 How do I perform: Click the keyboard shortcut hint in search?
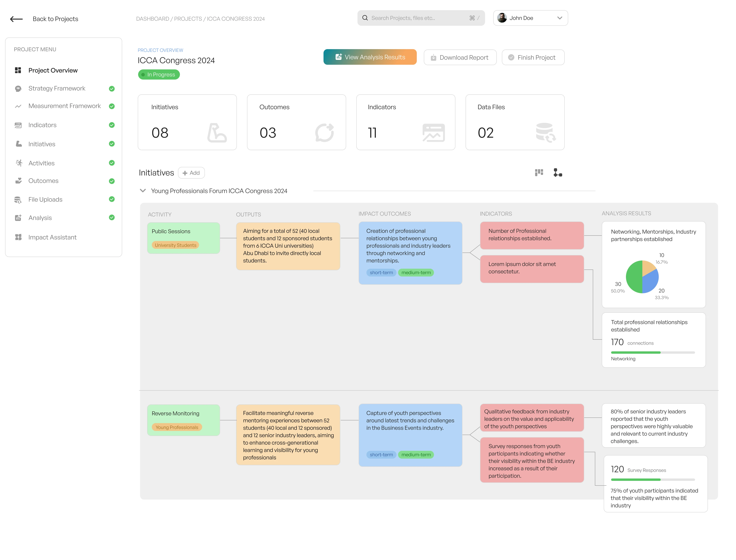point(475,18)
